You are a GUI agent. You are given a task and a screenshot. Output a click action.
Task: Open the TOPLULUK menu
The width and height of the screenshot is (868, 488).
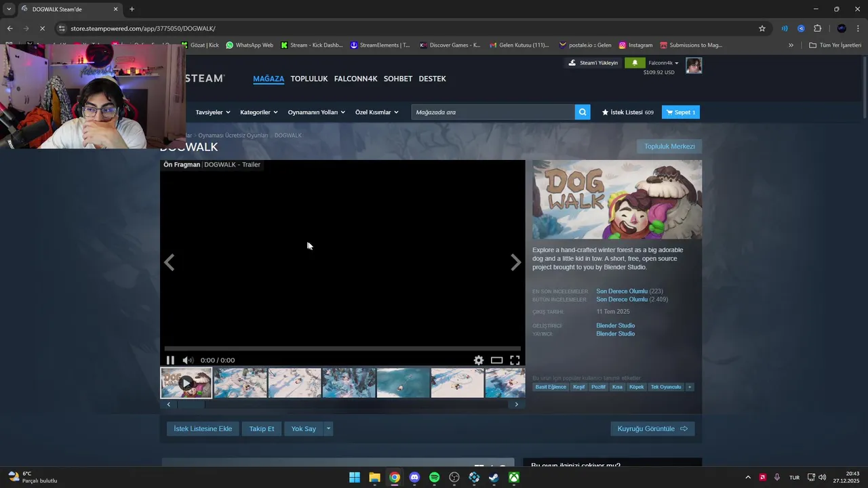pyautogui.click(x=309, y=79)
